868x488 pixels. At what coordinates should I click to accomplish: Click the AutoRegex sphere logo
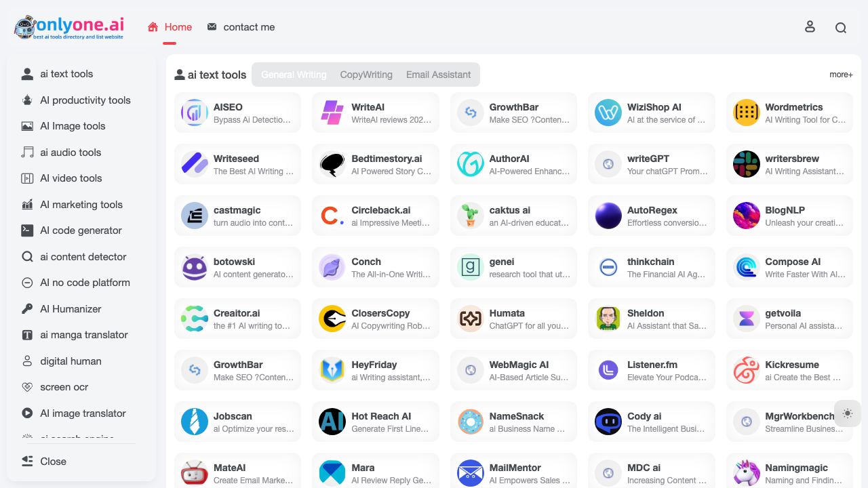(608, 216)
